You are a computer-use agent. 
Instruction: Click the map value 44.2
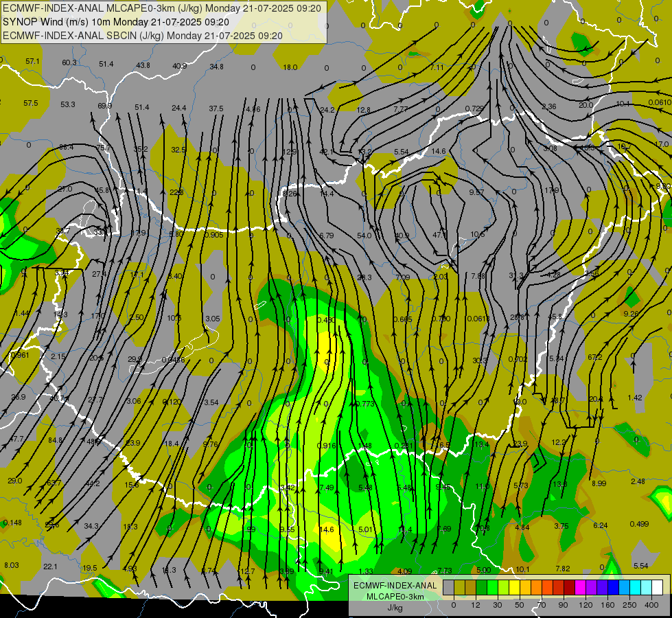[x=93, y=484]
